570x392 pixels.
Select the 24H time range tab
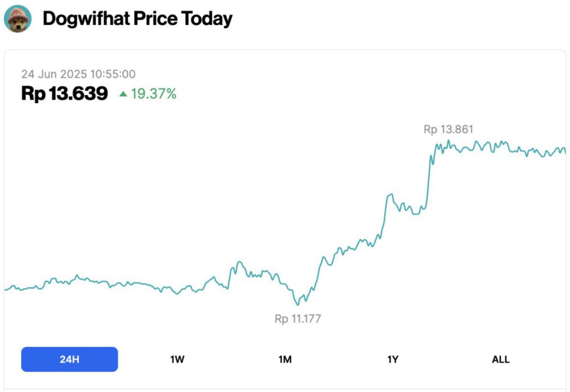(x=70, y=359)
